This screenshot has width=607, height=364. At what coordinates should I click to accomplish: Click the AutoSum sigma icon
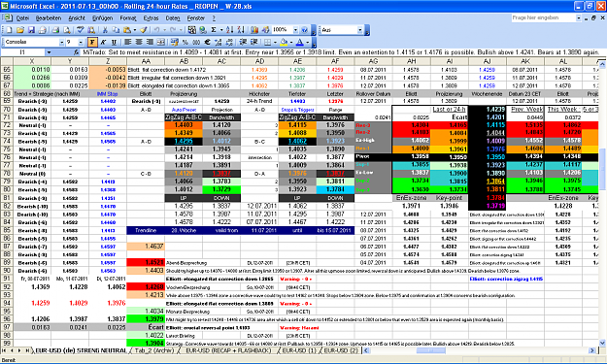coord(214,30)
